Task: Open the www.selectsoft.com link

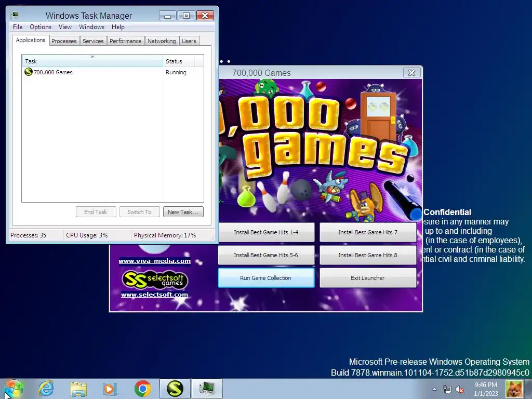Action: point(154,295)
